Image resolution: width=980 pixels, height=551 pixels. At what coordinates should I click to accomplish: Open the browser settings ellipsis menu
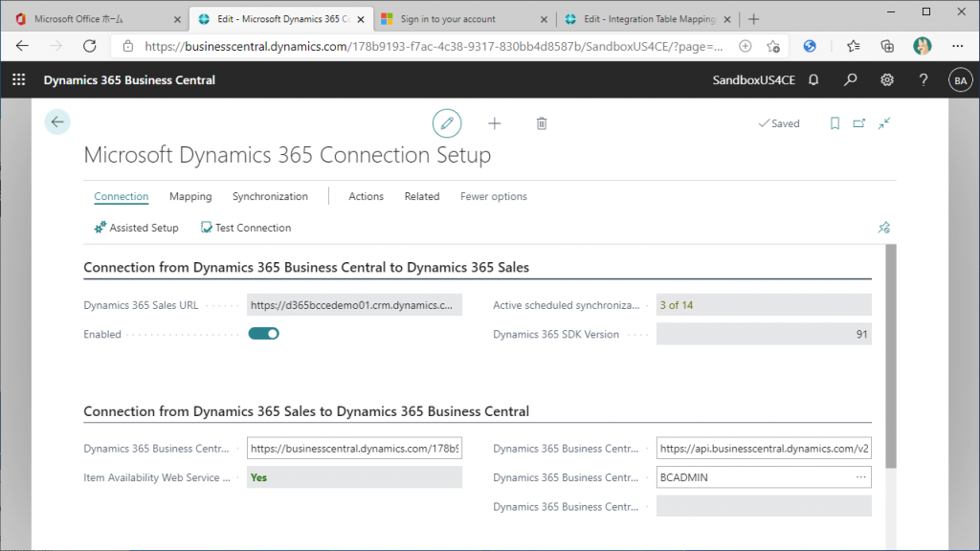tap(957, 46)
